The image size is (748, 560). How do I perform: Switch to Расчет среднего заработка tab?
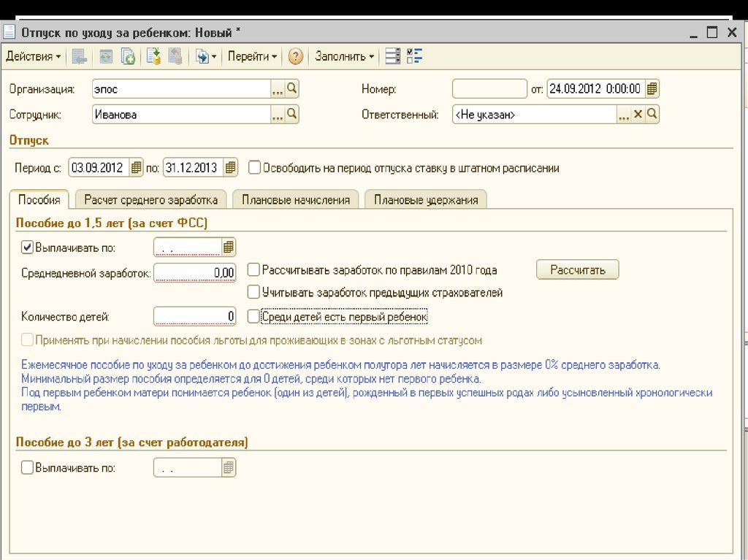150,199
